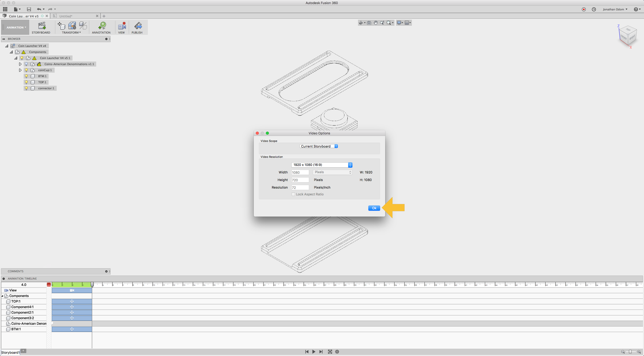Screen dimensions: 644x356
Task: Click the timeline zoom slider handle
Action: point(630,352)
